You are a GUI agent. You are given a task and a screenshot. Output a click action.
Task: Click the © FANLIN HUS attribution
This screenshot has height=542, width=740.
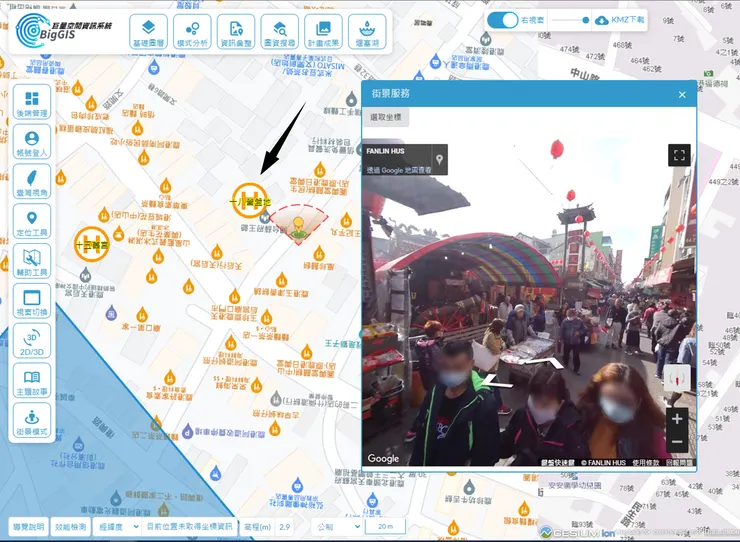pyautogui.click(x=603, y=463)
